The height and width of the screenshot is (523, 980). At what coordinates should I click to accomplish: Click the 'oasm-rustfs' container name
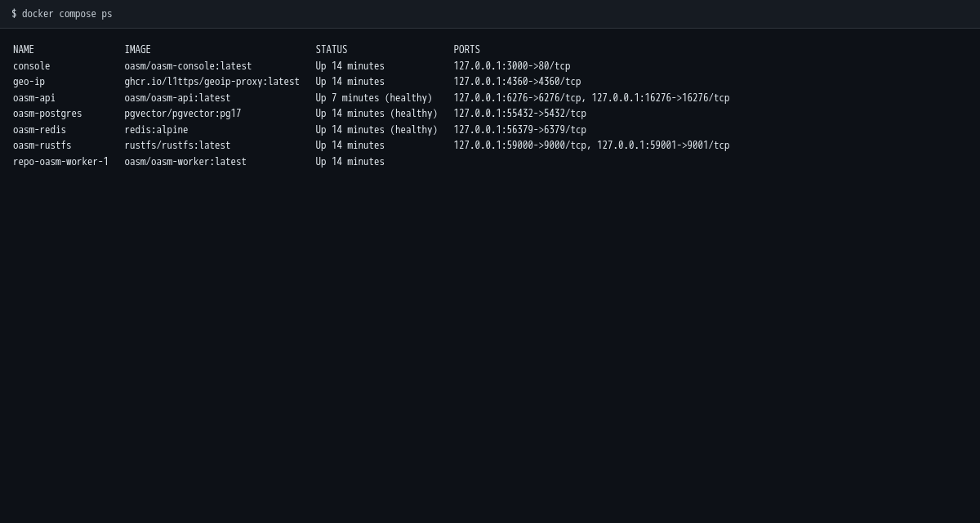(x=42, y=145)
